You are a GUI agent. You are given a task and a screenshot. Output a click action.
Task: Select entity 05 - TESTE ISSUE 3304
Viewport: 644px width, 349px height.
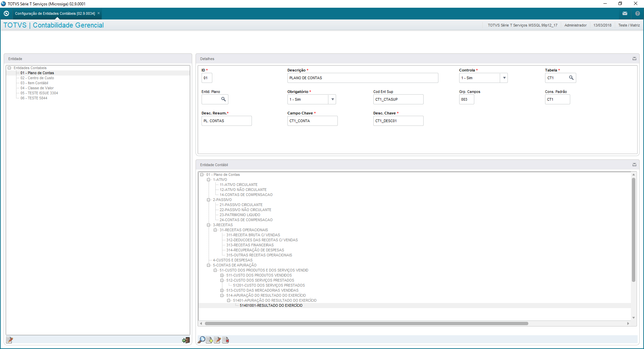(39, 93)
